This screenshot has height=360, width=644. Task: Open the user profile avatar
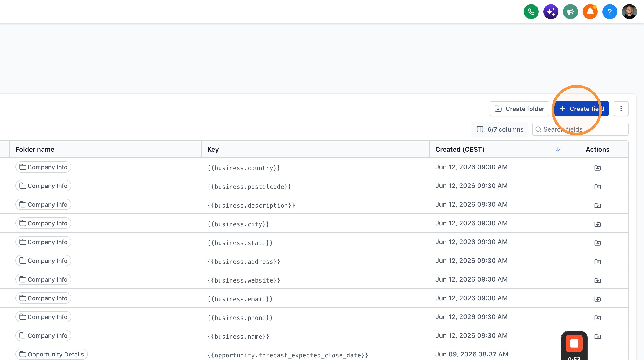tap(629, 12)
